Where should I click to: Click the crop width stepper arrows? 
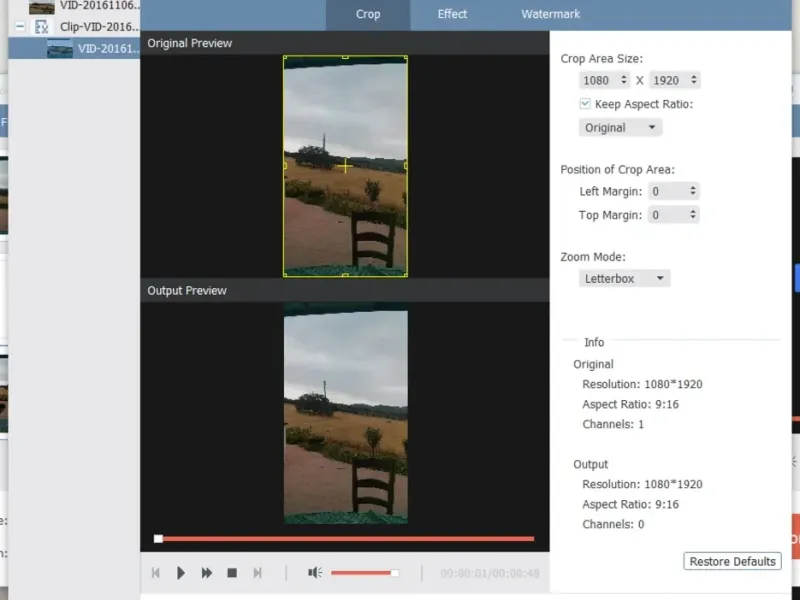point(623,80)
